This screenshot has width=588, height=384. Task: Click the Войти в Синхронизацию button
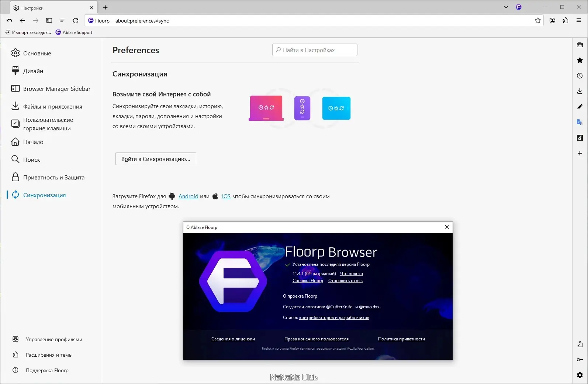click(x=156, y=159)
